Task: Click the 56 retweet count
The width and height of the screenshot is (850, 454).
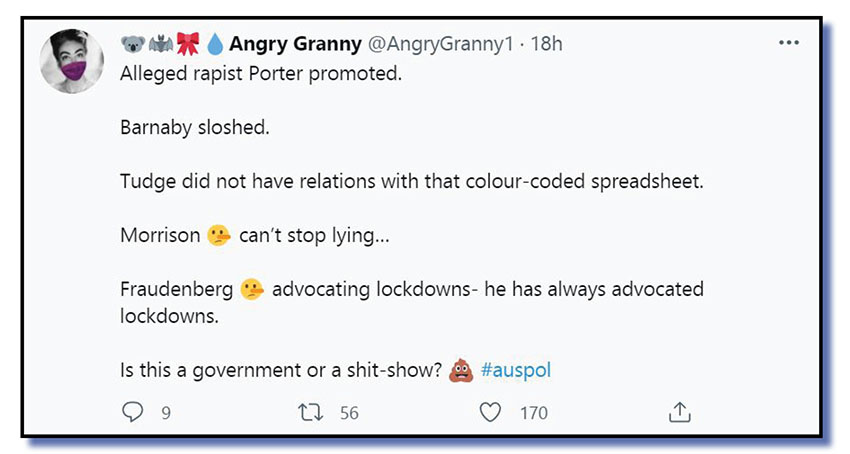Action: [x=348, y=412]
